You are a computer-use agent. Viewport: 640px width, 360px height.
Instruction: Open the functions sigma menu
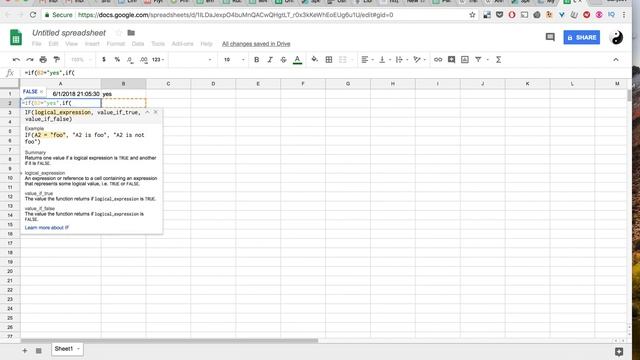click(x=498, y=60)
